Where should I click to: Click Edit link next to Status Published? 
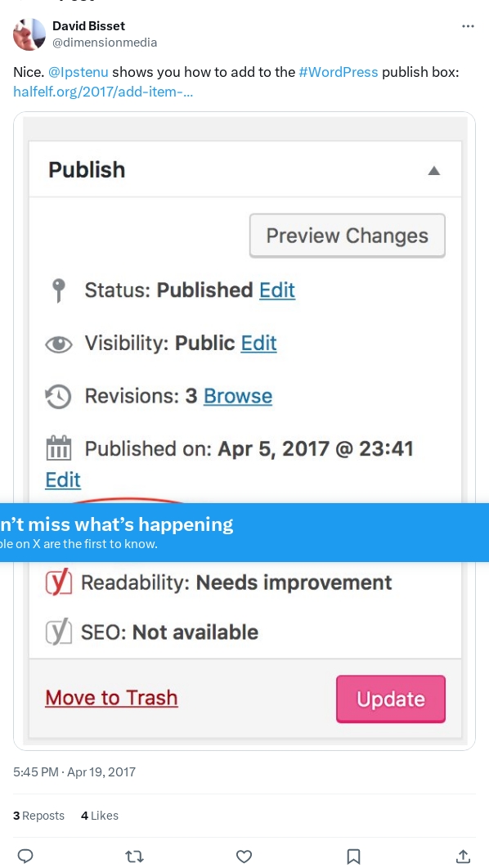277,290
